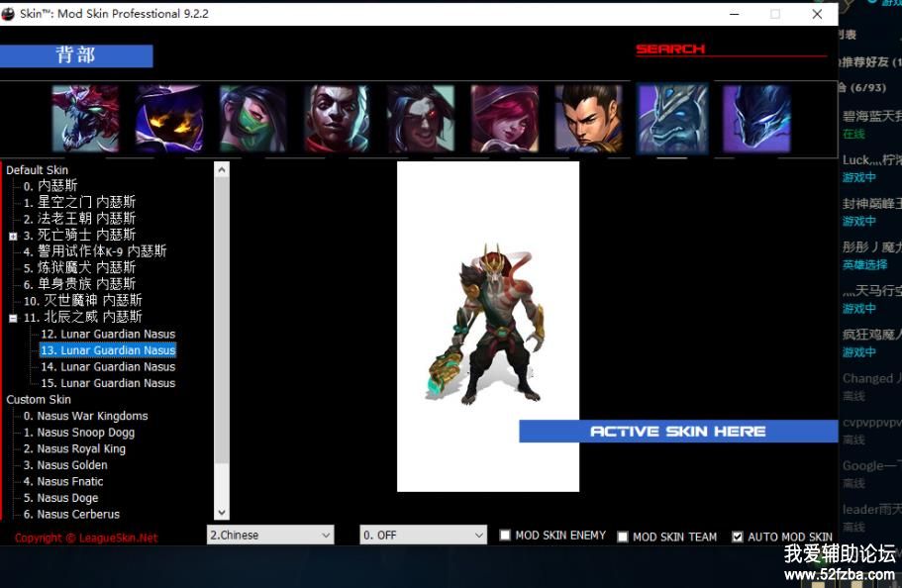Select custom skin Nasus Golden
Image resolution: width=902 pixels, height=588 pixels.
[x=65, y=465]
